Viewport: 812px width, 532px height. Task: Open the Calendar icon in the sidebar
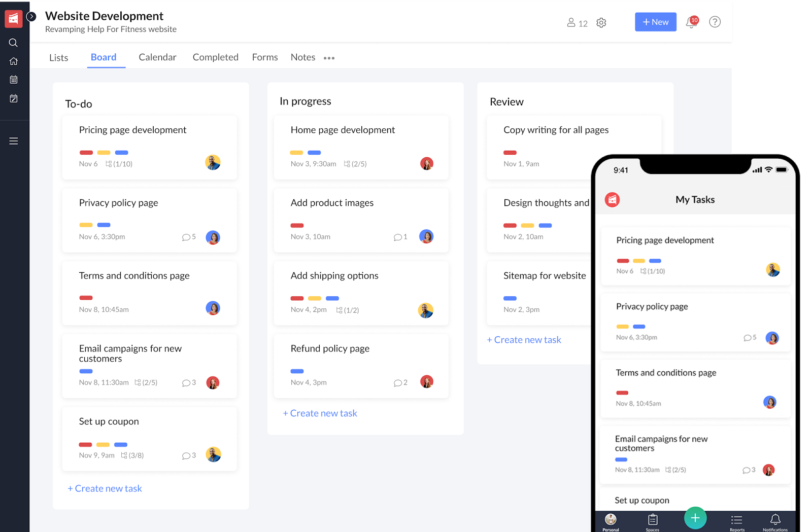click(x=13, y=79)
